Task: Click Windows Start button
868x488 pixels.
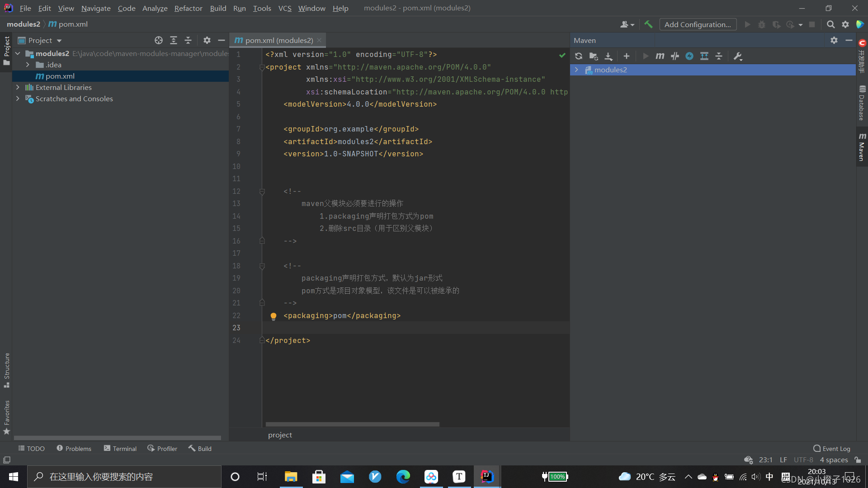Action: pos(14,477)
